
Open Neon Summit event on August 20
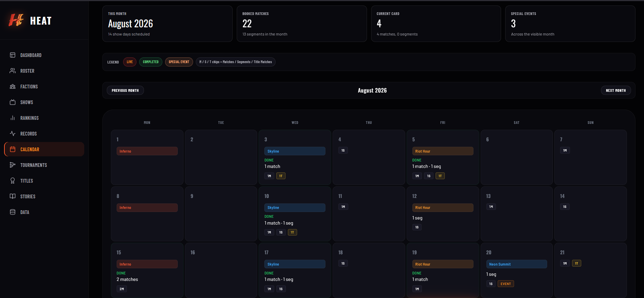[x=516, y=264]
